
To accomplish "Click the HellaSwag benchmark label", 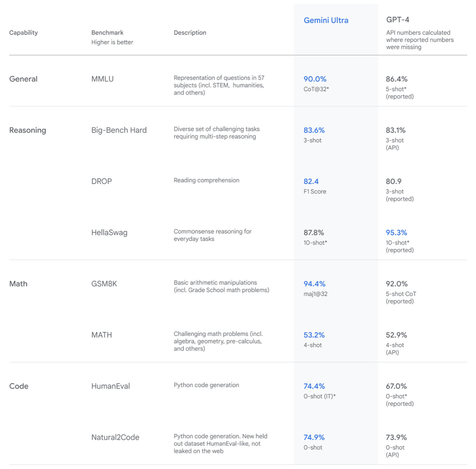I will (109, 233).
